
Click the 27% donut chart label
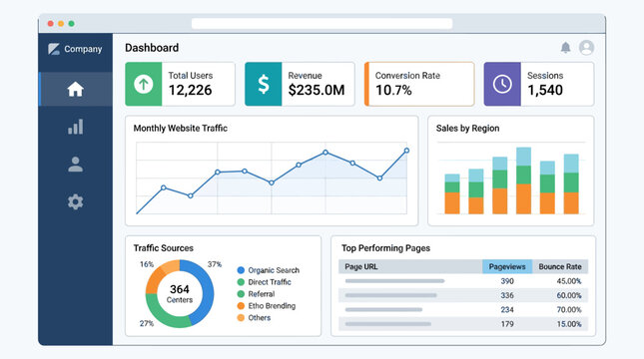[147, 323]
